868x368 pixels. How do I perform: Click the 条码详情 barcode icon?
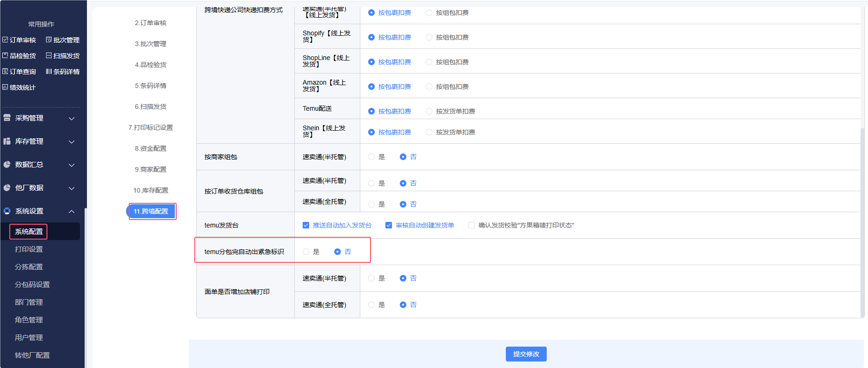(x=49, y=72)
